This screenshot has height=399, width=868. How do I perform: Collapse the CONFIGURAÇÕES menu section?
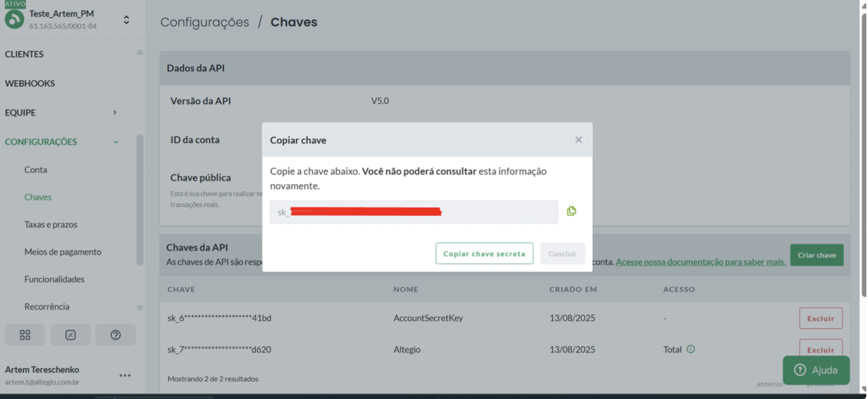(x=115, y=142)
